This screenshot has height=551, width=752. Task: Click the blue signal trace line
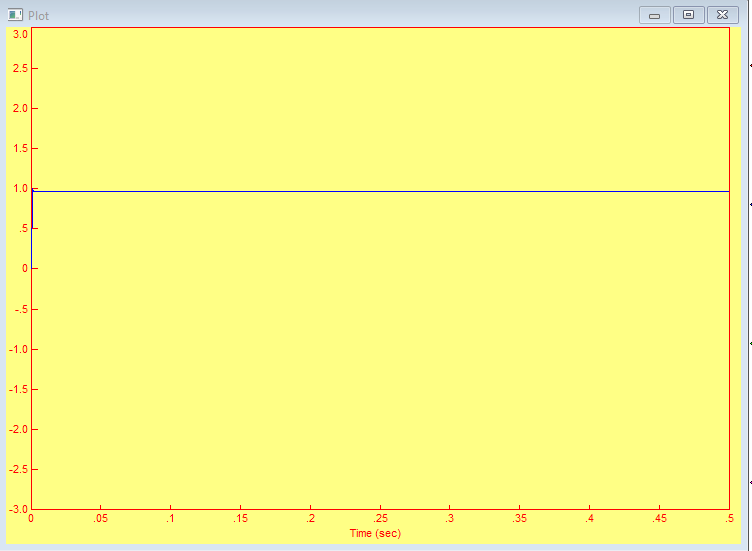click(x=380, y=191)
